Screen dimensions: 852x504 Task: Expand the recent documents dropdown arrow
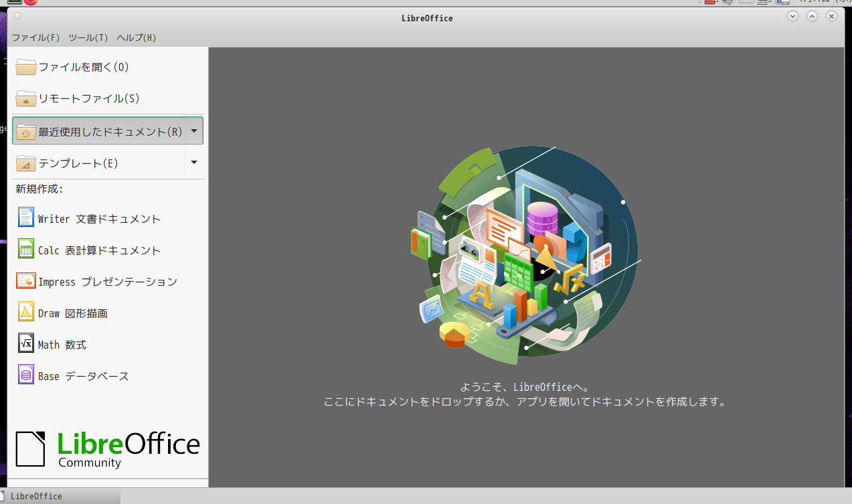195,131
